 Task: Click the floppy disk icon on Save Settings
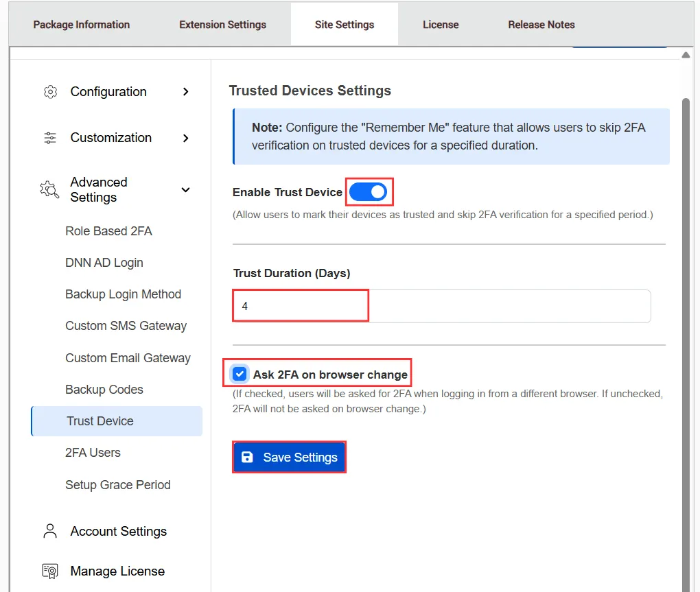[x=248, y=458]
